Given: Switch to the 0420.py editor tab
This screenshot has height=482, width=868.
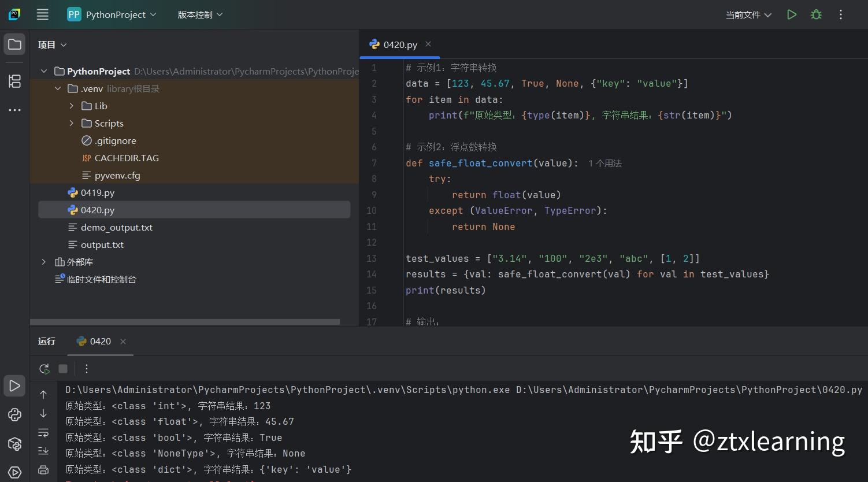Looking at the screenshot, I should pyautogui.click(x=400, y=45).
